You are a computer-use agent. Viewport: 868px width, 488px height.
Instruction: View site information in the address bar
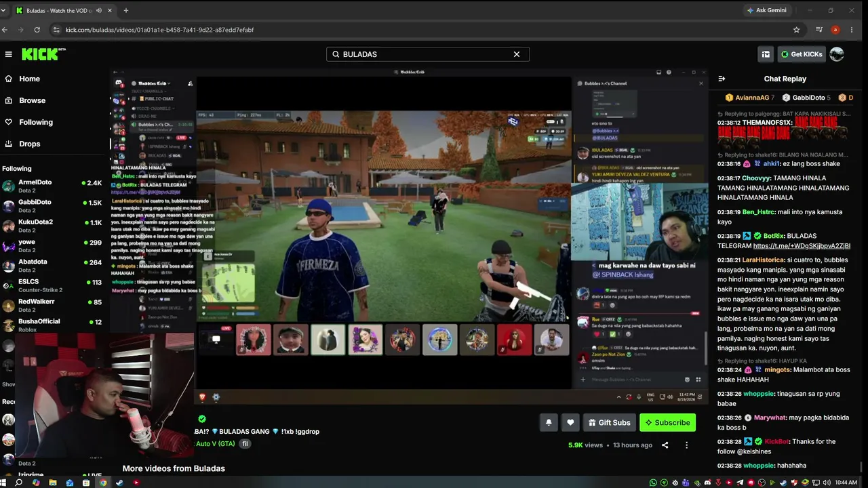point(56,30)
